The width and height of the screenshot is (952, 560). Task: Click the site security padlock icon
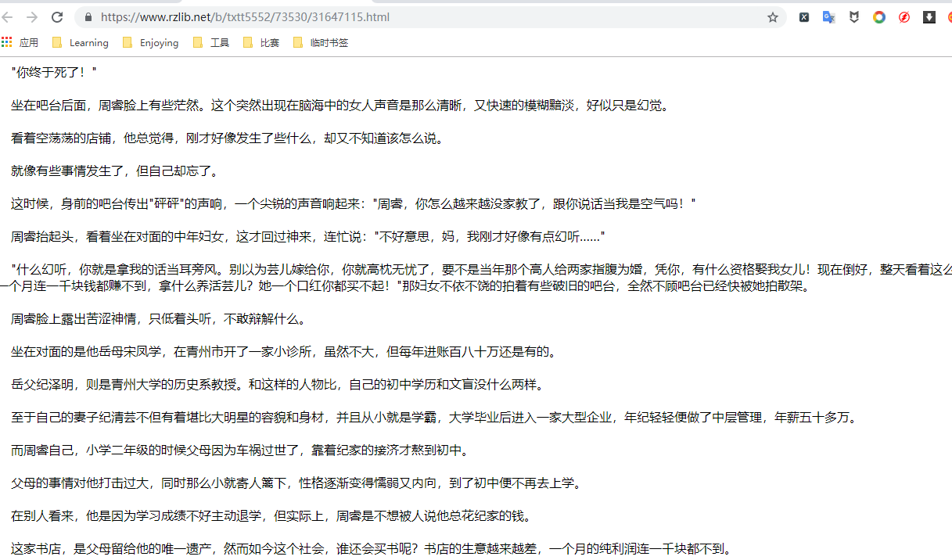[88, 16]
